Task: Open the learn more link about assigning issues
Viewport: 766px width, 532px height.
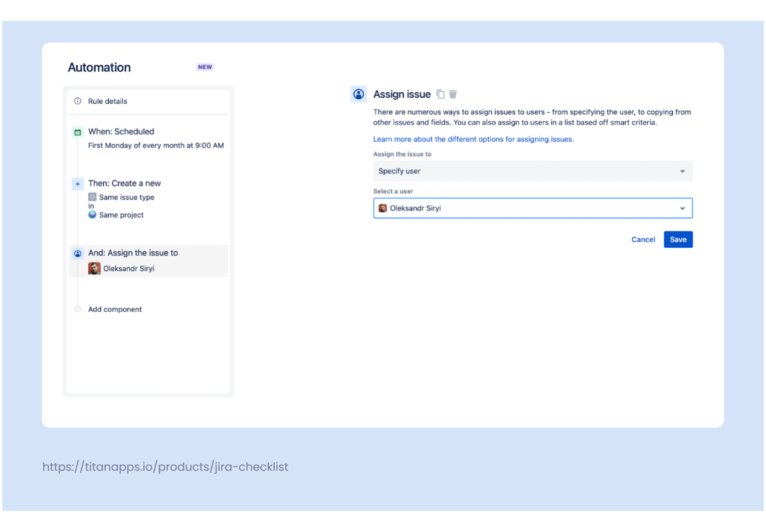Action: [x=473, y=139]
